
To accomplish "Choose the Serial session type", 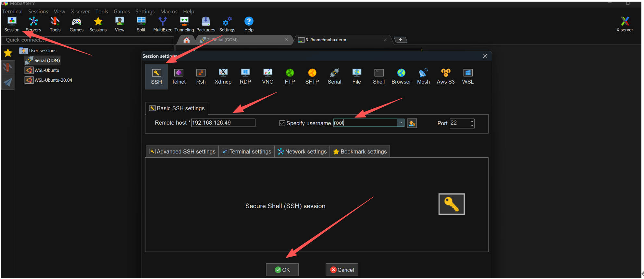I will pyautogui.click(x=334, y=77).
